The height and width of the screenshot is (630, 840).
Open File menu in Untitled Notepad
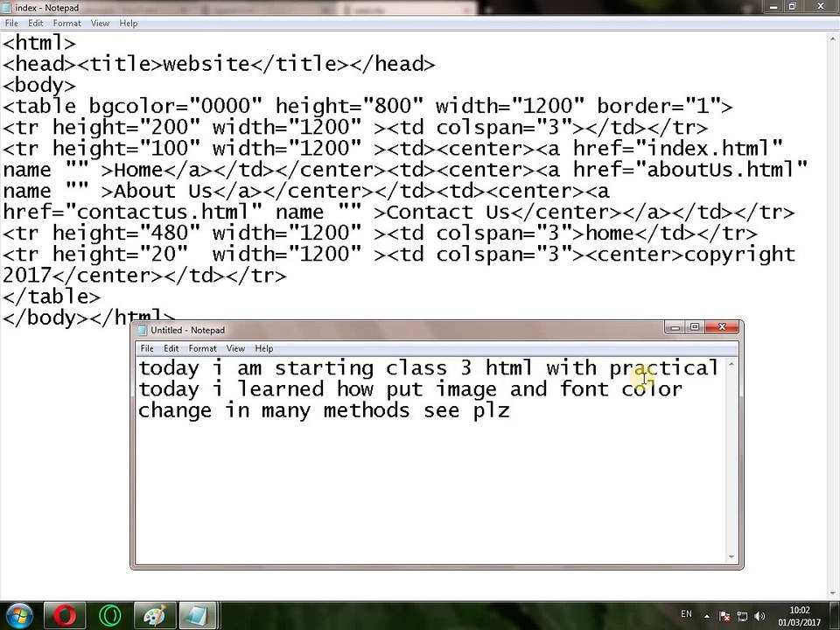[x=147, y=348]
